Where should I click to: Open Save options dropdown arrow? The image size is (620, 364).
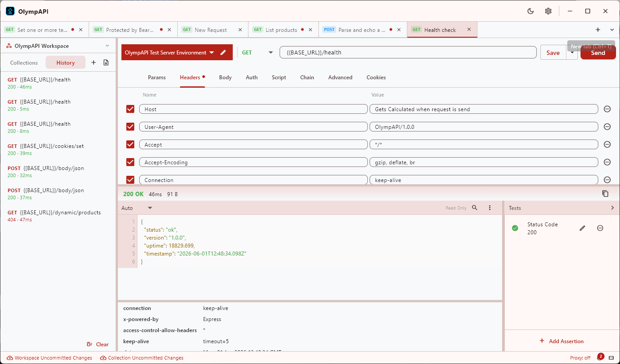(572, 52)
